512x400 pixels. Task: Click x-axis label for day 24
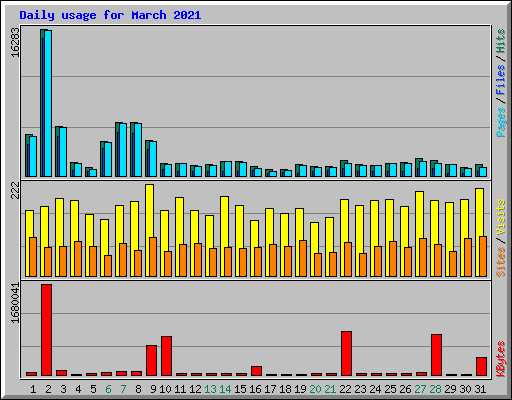click(375, 389)
